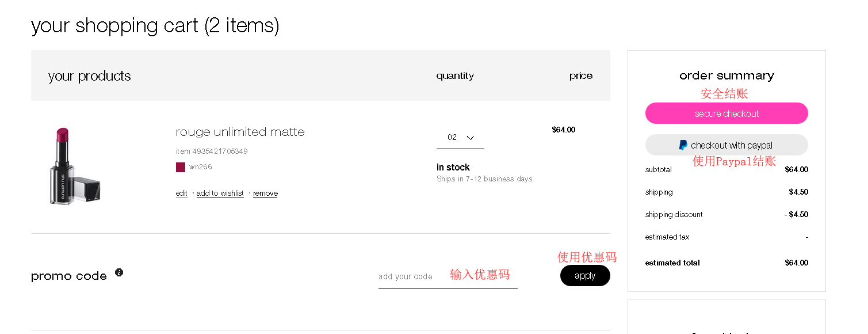868x334 pixels.
Task: Click the order summary heading
Action: coord(726,75)
